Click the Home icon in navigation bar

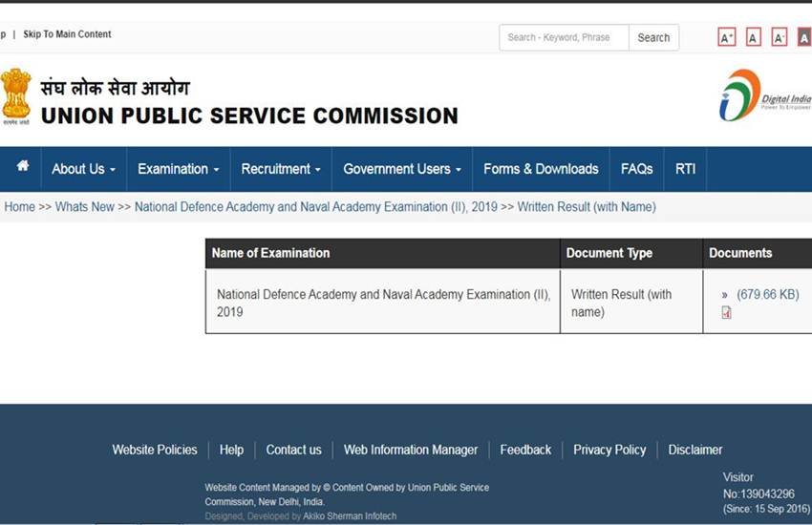pyautogui.click(x=22, y=167)
